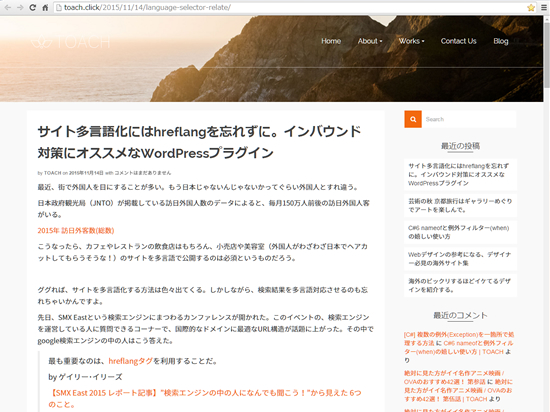Open the Home navigation item
Image resolution: width=550 pixels, height=412 pixels.
(331, 41)
